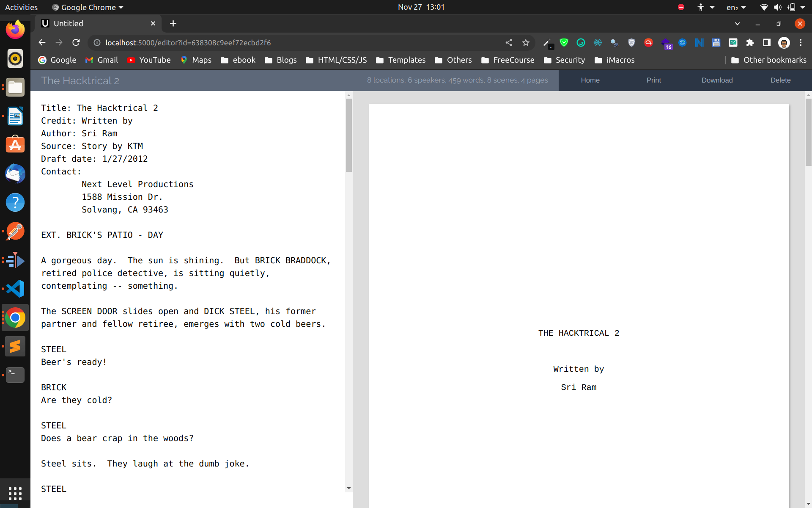Launch Sublime Text from the dock
Screen dimensions: 812x508
(15, 346)
